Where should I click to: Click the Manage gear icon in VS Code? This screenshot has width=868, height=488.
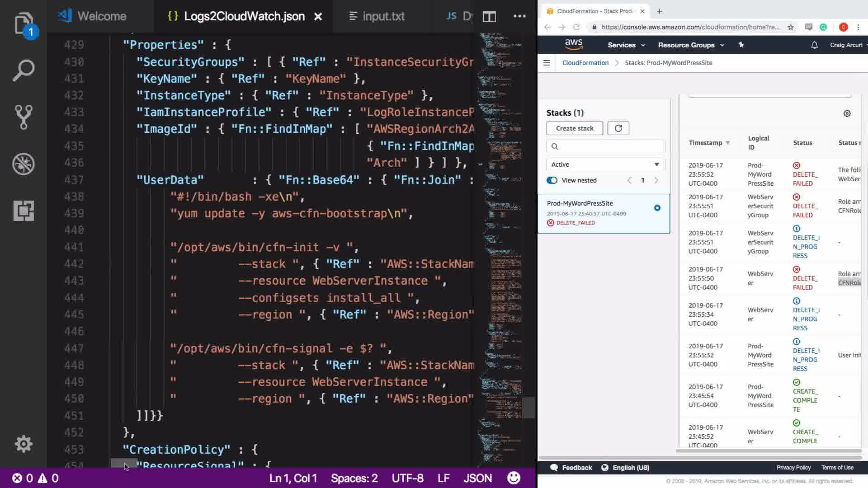24,444
